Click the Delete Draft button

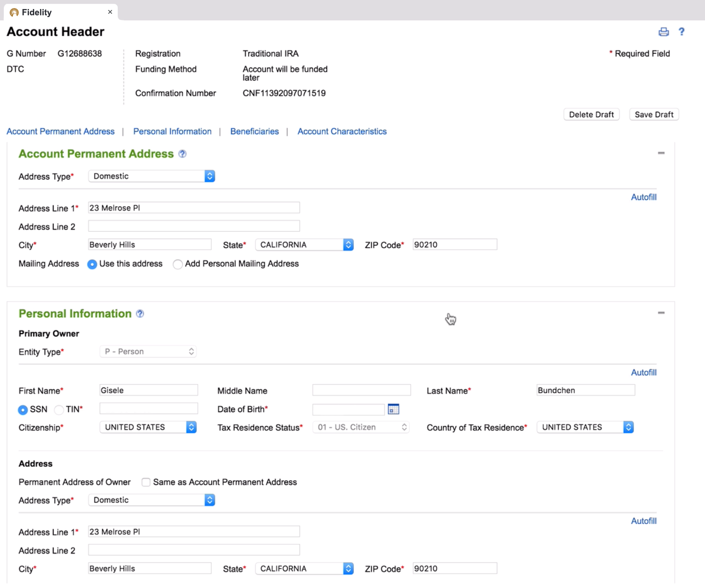click(592, 114)
